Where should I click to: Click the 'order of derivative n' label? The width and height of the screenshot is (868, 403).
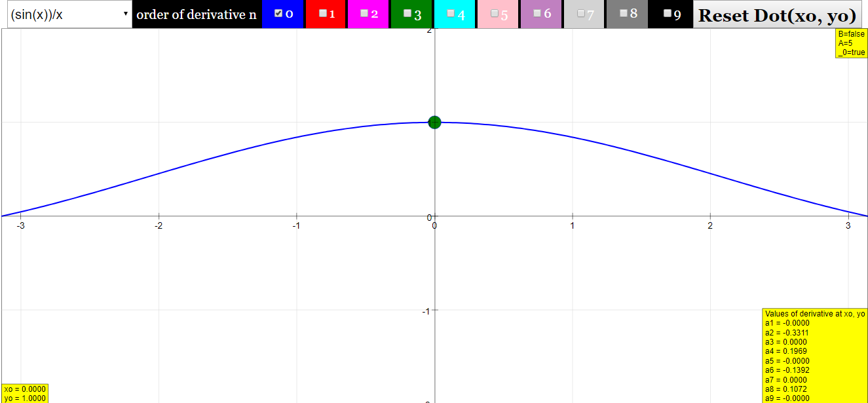tap(197, 14)
